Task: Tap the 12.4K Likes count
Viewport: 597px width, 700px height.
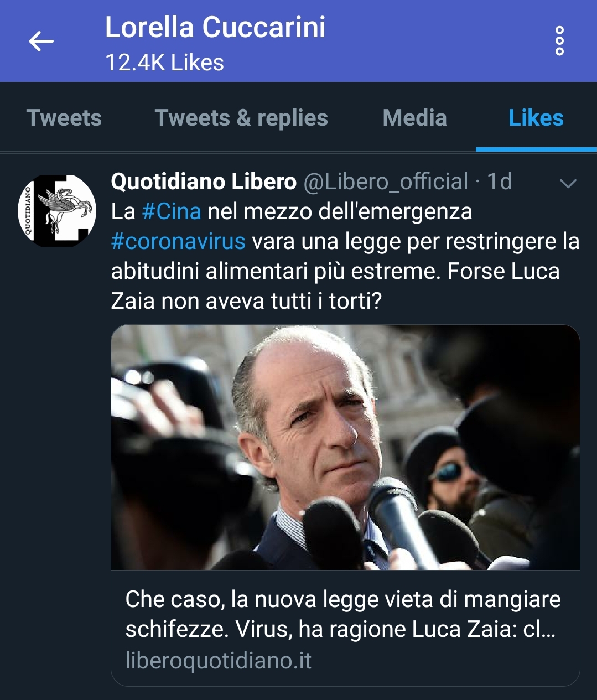Action: tap(164, 63)
